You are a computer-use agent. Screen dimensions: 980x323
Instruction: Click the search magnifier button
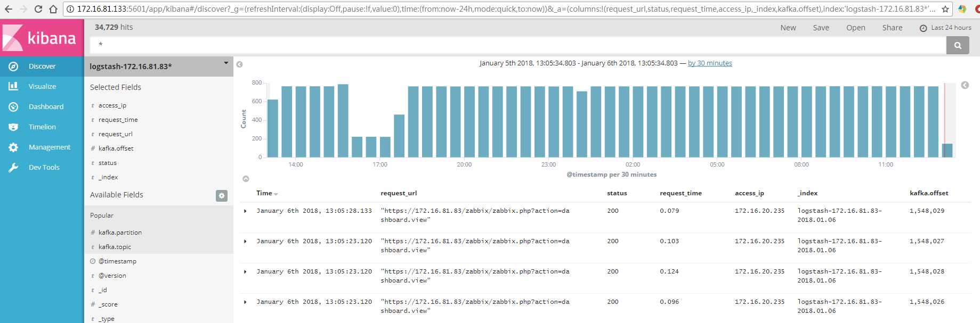958,45
